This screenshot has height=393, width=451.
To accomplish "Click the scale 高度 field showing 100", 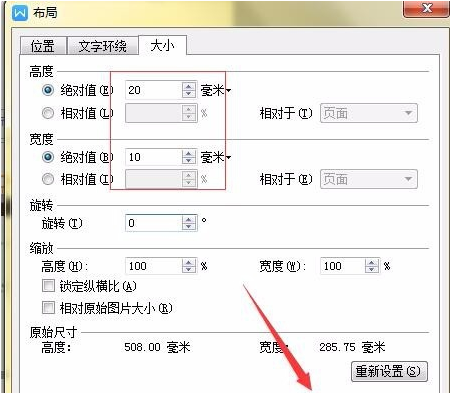I will pyautogui.click(x=154, y=266).
